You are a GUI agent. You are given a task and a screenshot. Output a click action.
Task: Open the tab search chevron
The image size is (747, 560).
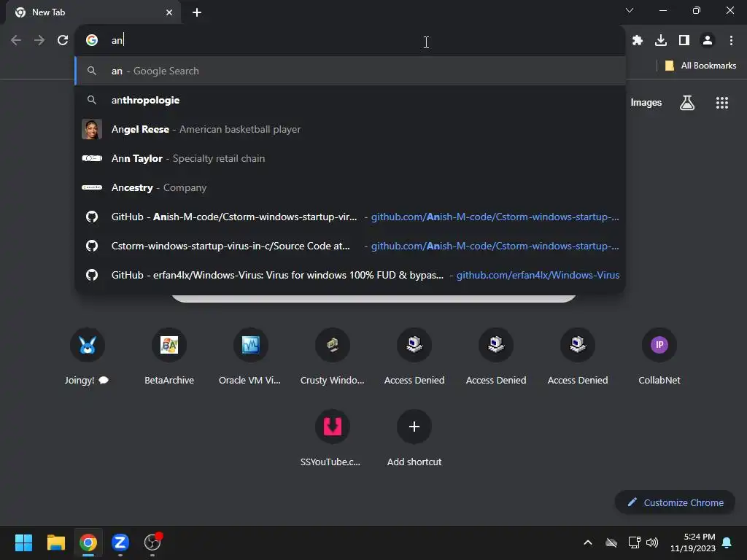(x=630, y=10)
